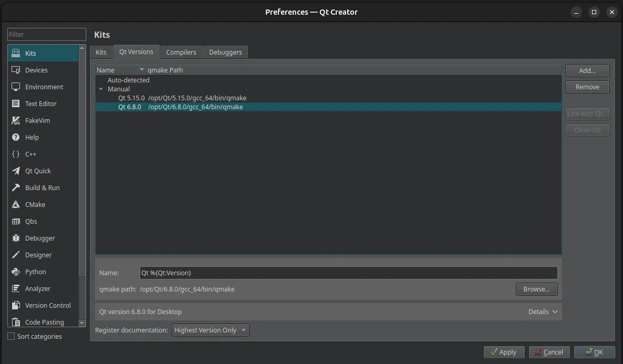Open the FakeVim settings page
The image size is (623, 364).
37,120
